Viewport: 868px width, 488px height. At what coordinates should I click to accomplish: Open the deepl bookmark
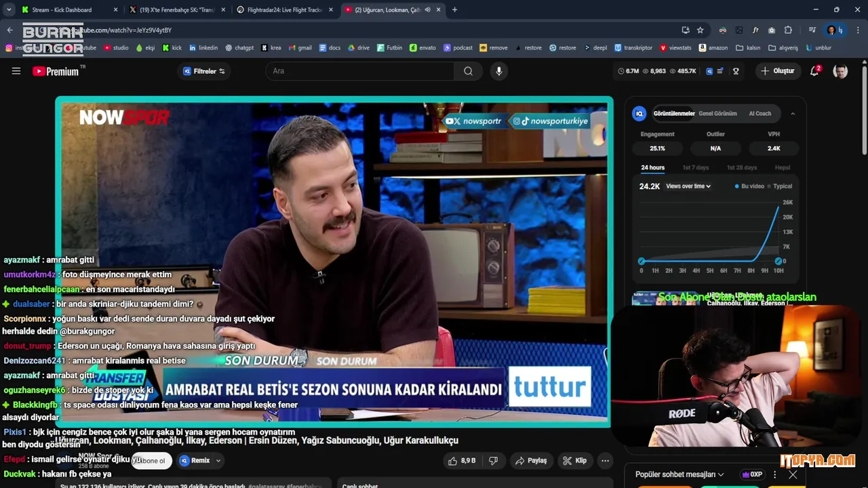(595, 48)
